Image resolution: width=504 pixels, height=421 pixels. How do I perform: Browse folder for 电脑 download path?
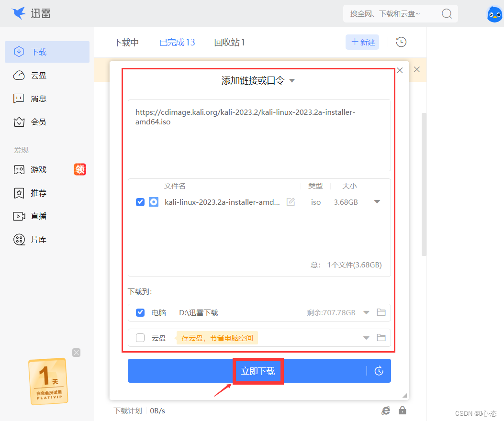pyautogui.click(x=381, y=312)
